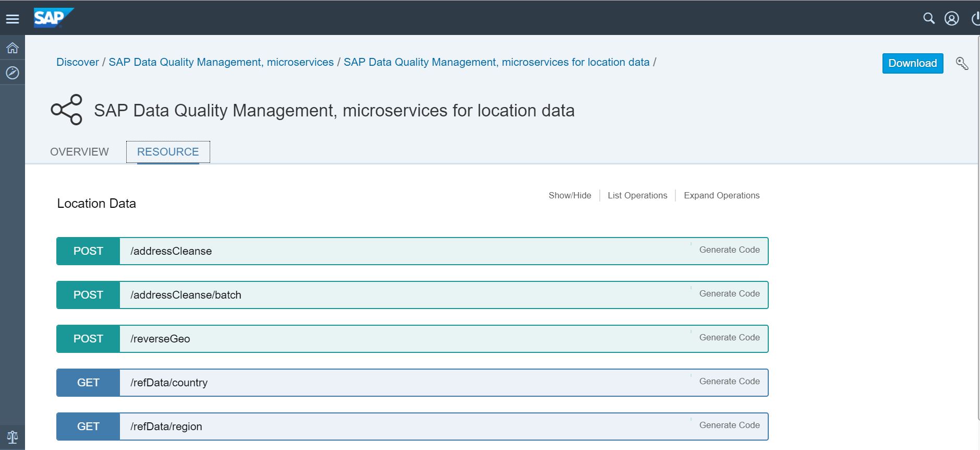Download the API specification
This screenshot has width=980, height=450.
pos(912,63)
